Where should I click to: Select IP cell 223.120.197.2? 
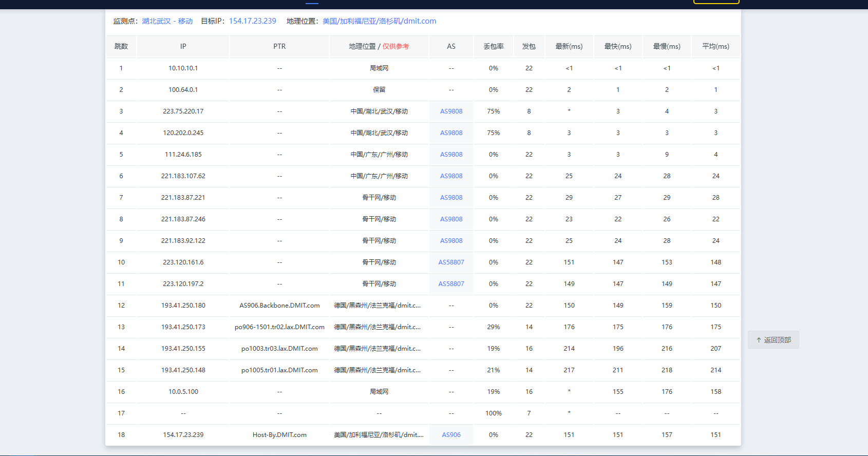click(x=183, y=284)
